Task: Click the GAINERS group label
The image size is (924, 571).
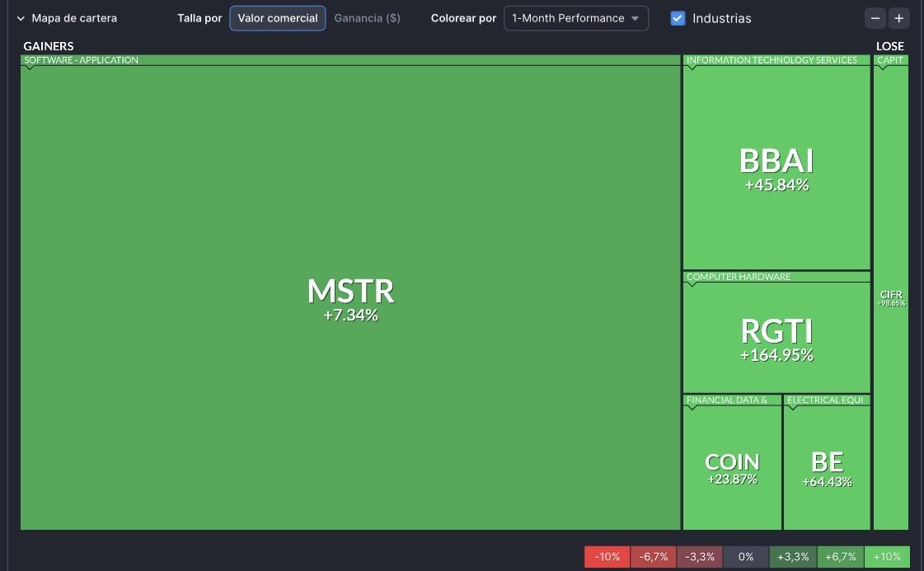Action: coord(49,46)
